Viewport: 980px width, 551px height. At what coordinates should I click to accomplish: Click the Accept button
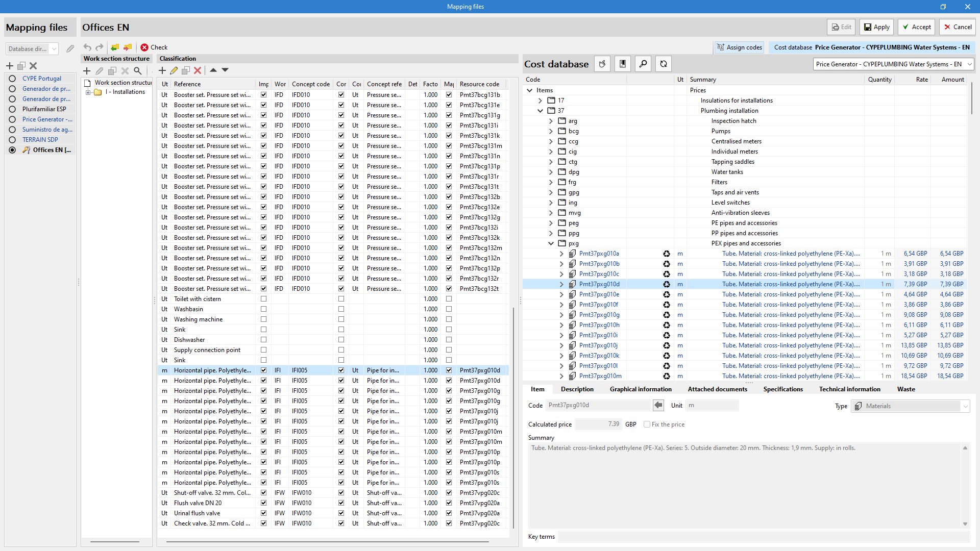coord(916,27)
